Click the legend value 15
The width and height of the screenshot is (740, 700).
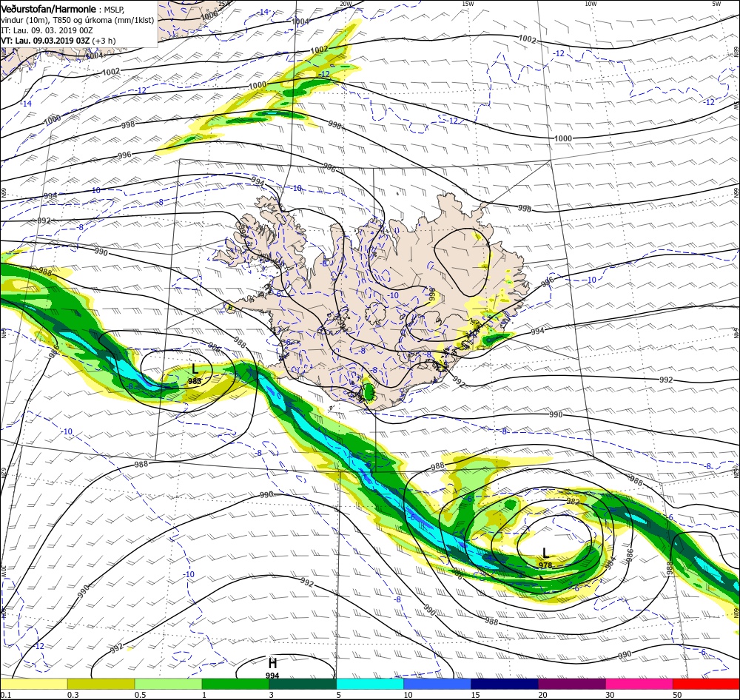pyautogui.click(x=475, y=695)
